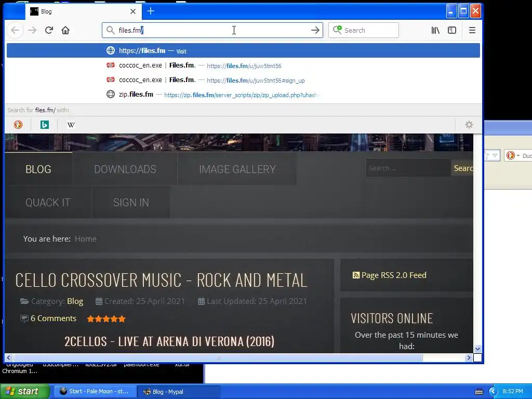This screenshot has width=532, height=399.
Task: Go forward with the Forward arrow
Action: [x=32, y=30]
